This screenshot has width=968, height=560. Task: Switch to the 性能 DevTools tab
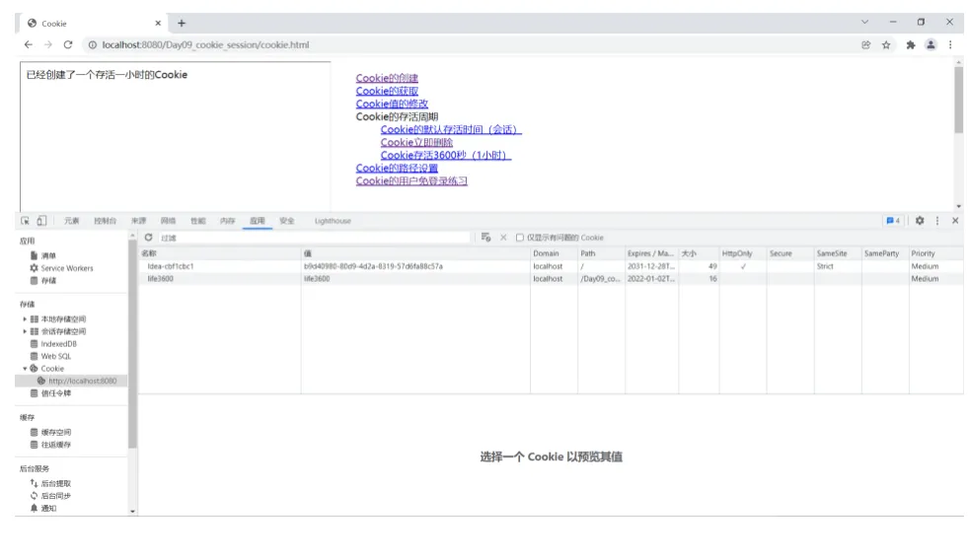(x=197, y=221)
